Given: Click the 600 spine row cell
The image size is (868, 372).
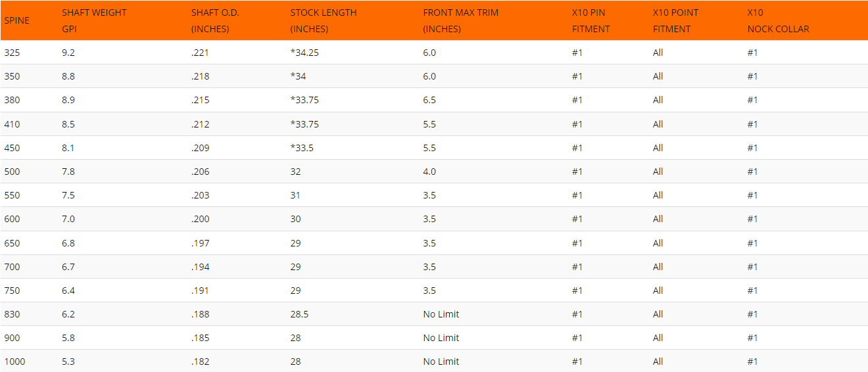Looking at the screenshot, I should coord(12,219).
